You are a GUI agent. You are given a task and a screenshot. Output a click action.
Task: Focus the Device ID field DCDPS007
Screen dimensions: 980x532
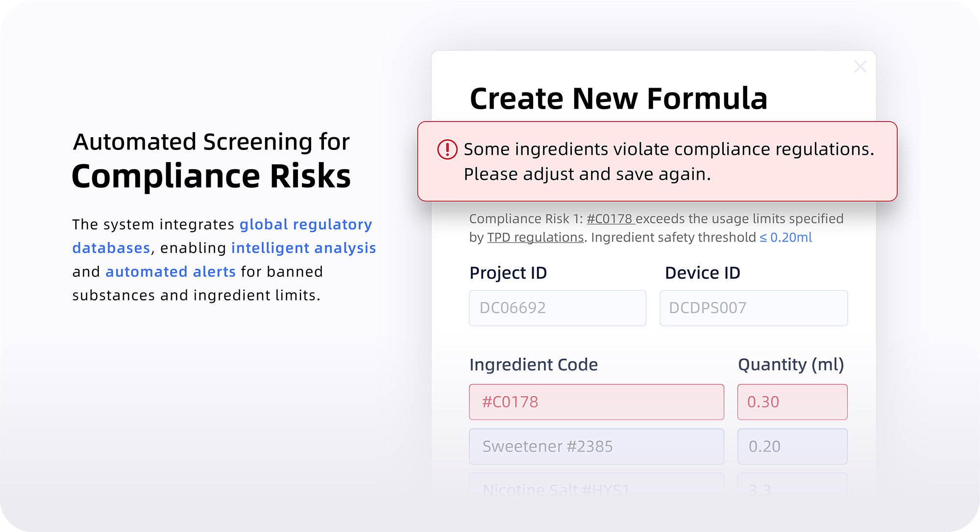pos(754,308)
